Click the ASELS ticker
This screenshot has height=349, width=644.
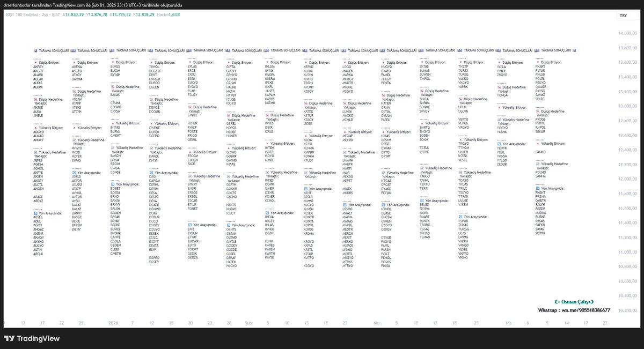[x=77, y=176]
